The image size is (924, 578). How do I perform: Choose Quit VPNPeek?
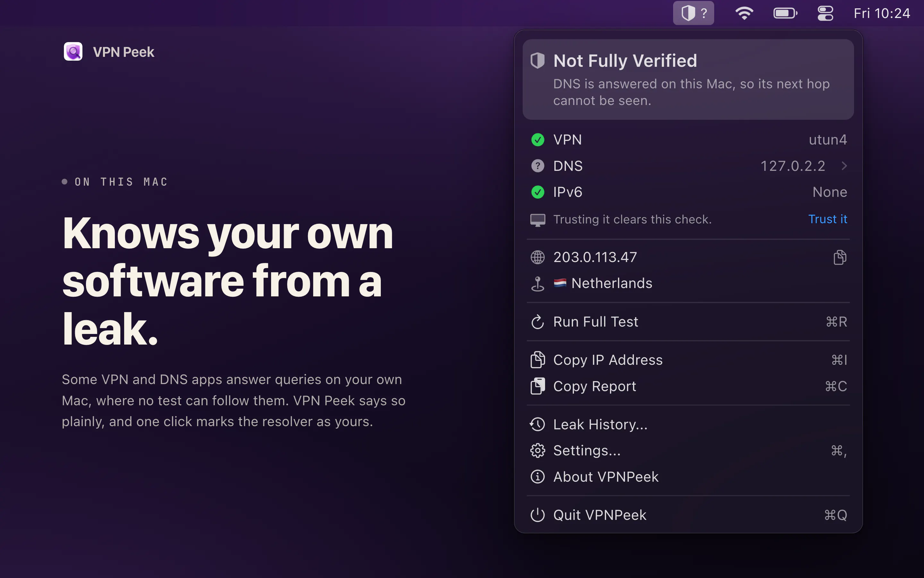click(688, 515)
